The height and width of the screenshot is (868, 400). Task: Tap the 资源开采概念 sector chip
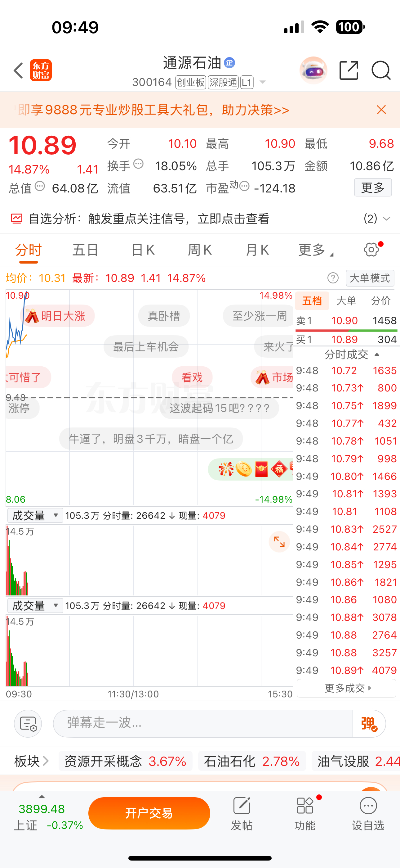[x=125, y=761]
